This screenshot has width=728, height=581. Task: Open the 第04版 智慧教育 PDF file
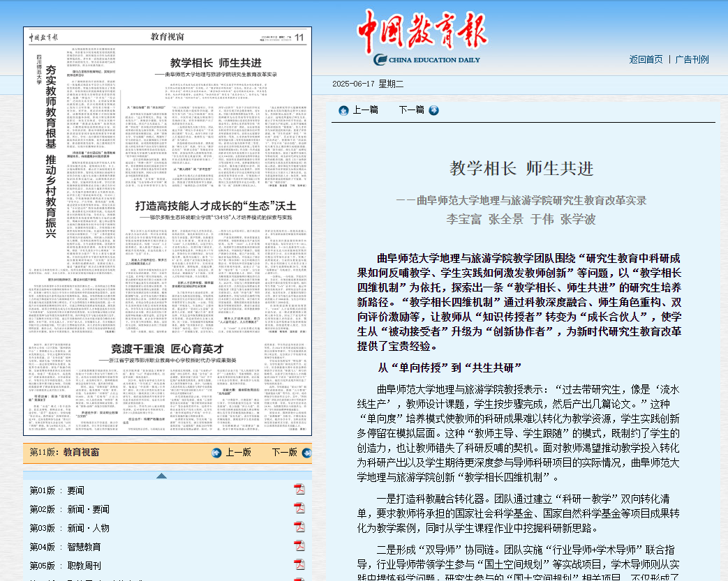299,546
